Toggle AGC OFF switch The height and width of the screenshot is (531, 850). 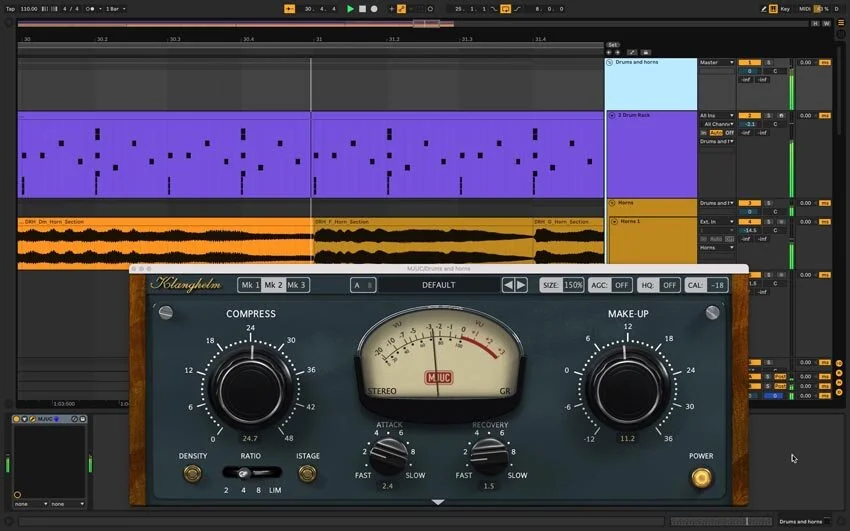click(x=610, y=285)
